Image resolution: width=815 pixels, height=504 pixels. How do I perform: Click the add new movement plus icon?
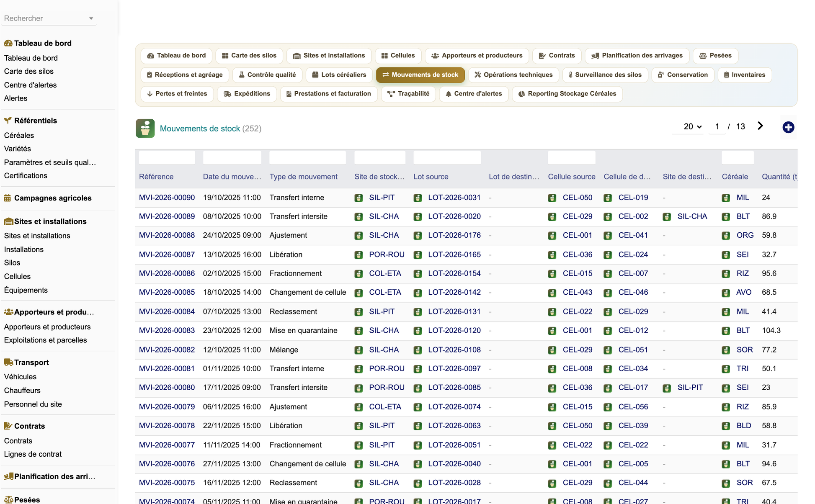788,127
